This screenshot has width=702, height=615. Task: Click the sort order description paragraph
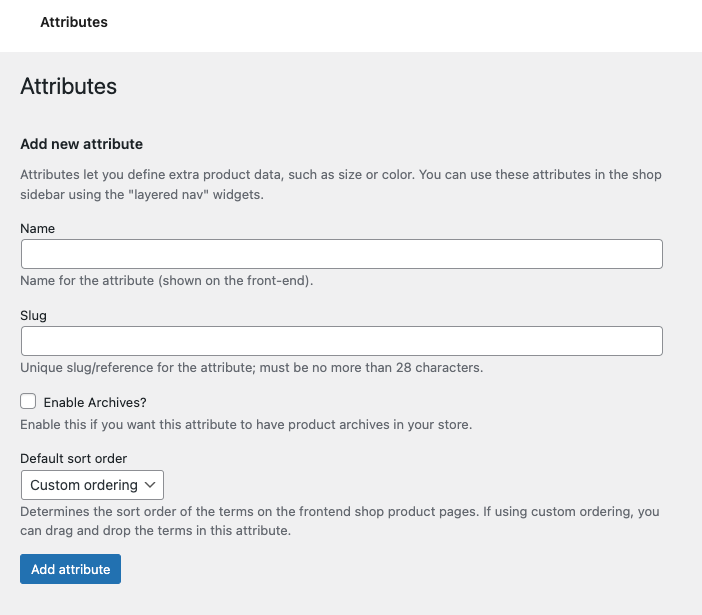pos(340,521)
